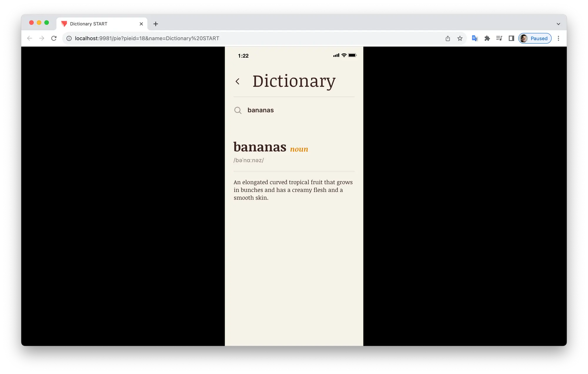Click the back chevron beside Dictionary title
This screenshot has width=588, height=374.
(238, 81)
